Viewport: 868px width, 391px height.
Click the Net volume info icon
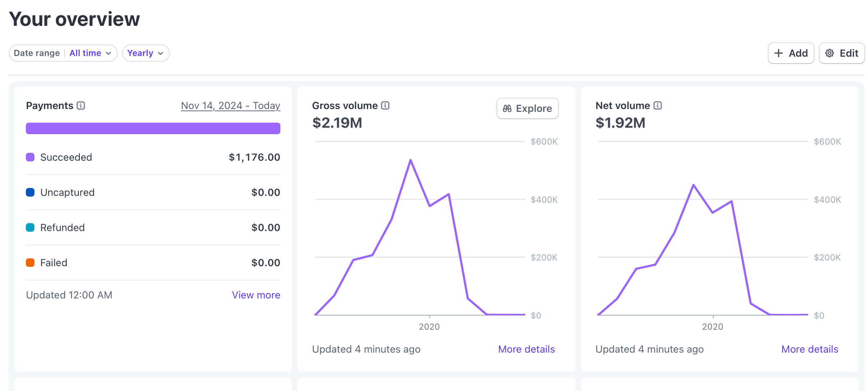pyautogui.click(x=658, y=105)
